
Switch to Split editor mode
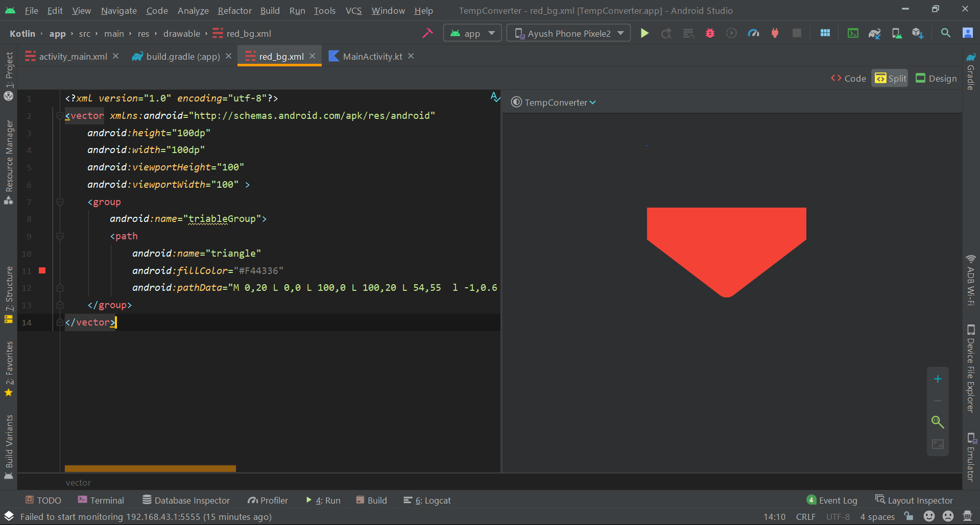click(890, 78)
